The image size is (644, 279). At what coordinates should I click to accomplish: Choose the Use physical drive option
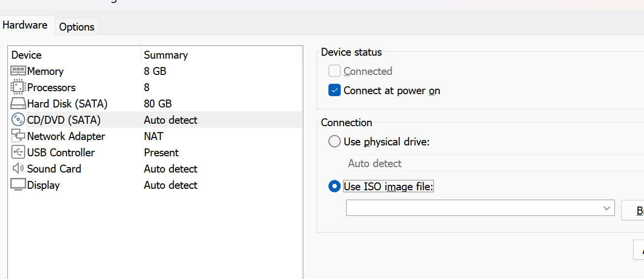click(x=335, y=142)
